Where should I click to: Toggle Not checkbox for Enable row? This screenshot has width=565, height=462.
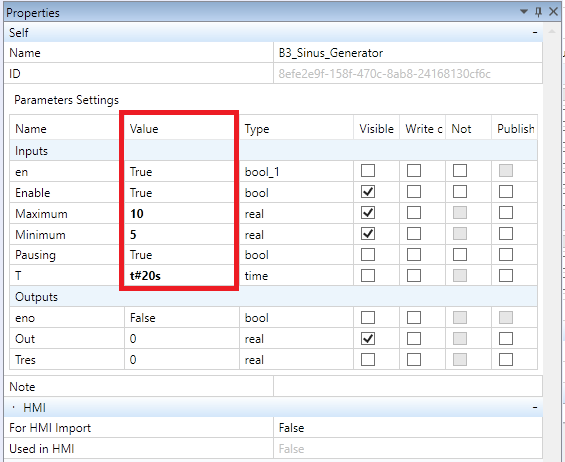pos(460,192)
